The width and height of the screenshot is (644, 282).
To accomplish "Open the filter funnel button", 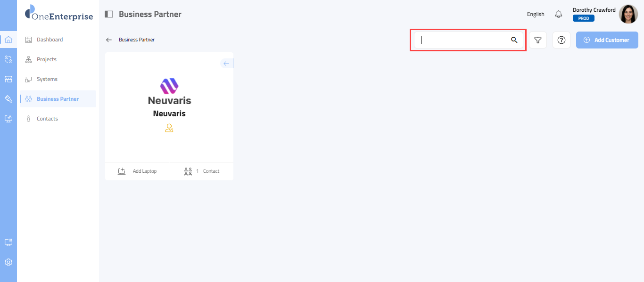I will tap(538, 40).
